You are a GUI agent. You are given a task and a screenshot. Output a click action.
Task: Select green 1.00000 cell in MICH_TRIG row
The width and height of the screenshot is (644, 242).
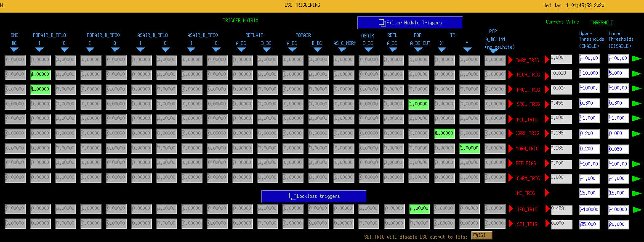click(40, 75)
